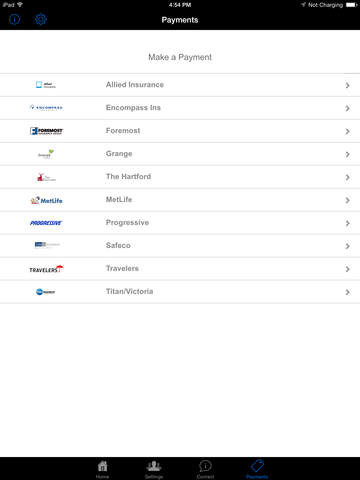The height and width of the screenshot is (480, 360).
Task: Open the Titan/Victoria row chevron
Action: pos(348,292)
